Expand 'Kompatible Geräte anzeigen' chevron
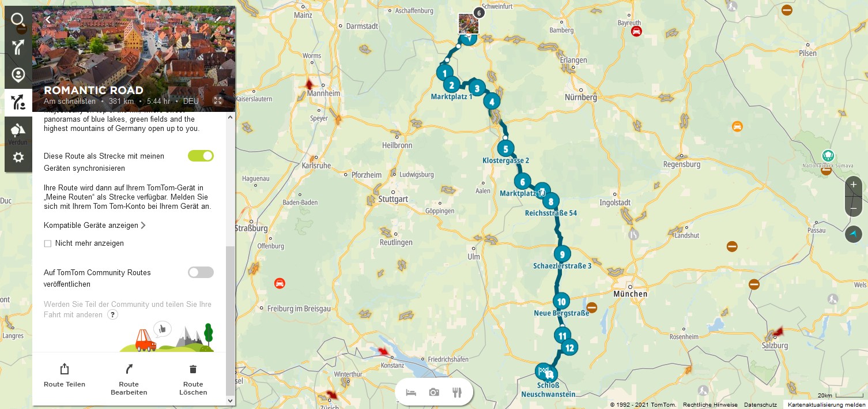 coord(143,226)
